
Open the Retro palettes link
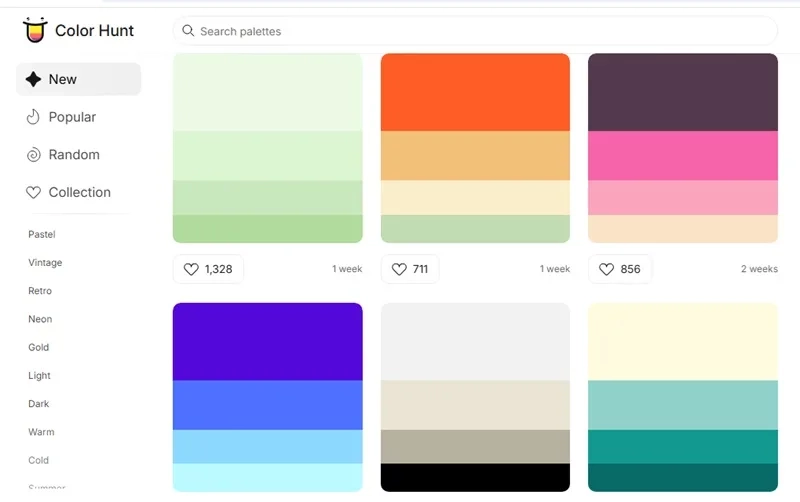pos(40,291)
